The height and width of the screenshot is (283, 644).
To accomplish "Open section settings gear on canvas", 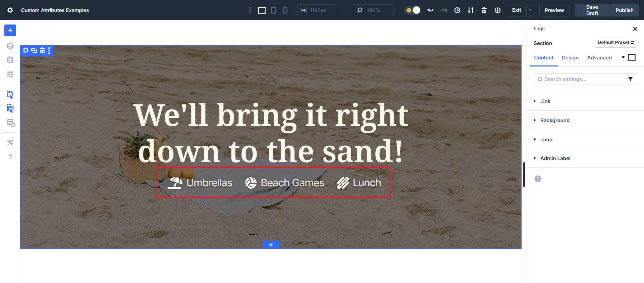I will 25,51.
